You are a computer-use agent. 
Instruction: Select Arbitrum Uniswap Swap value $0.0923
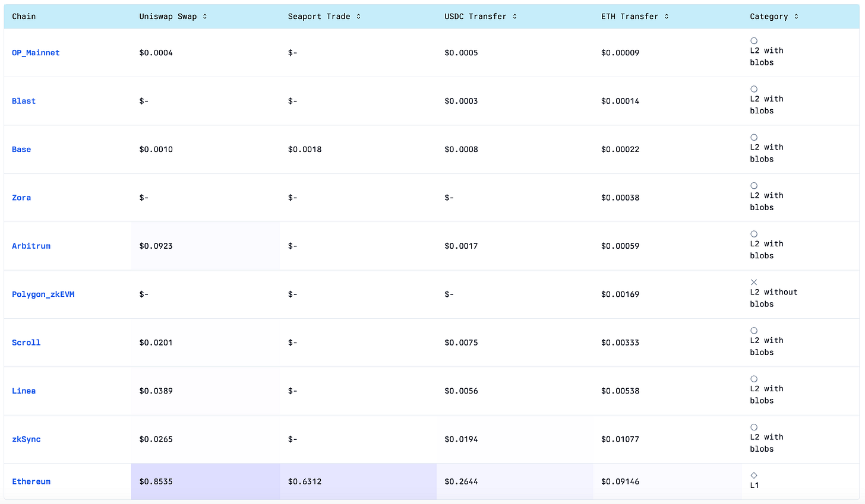(156, 246)
